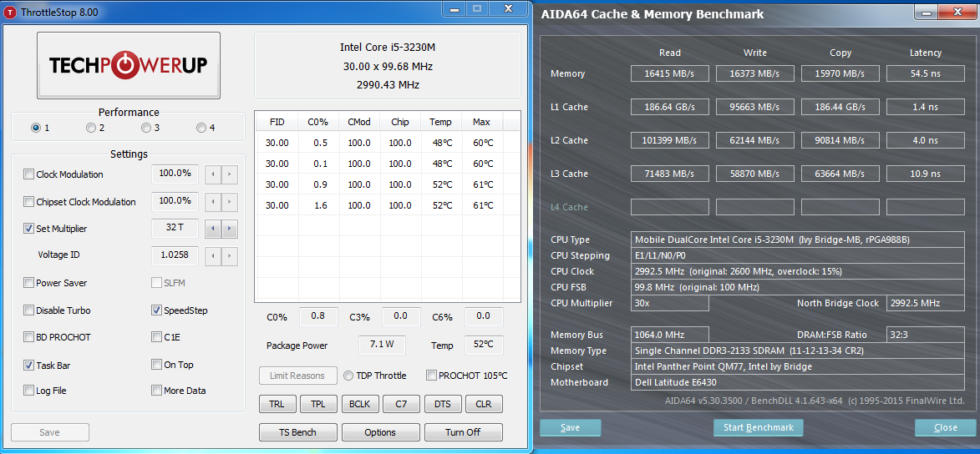
Task: Increase Chipset Clock Modulation right arrow
Action: [230, 202]
